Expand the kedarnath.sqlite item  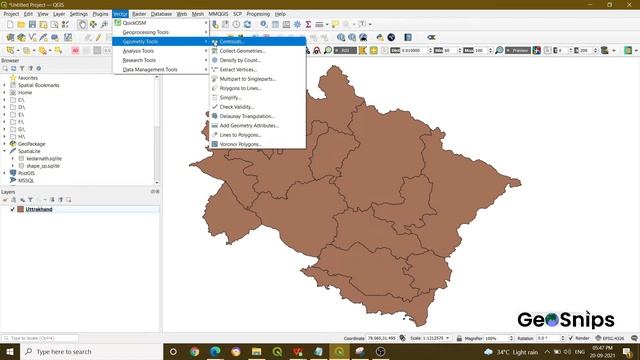tap(13, 158)
